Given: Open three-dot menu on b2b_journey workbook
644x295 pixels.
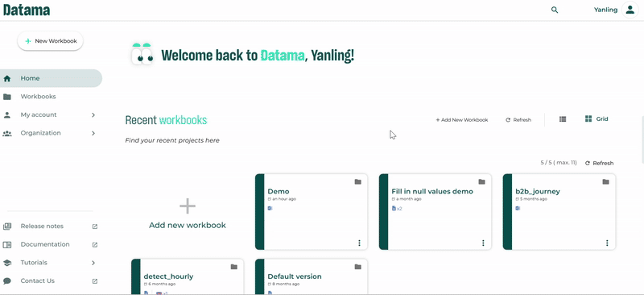Looking at the screenshot, I should pos(607,243).
